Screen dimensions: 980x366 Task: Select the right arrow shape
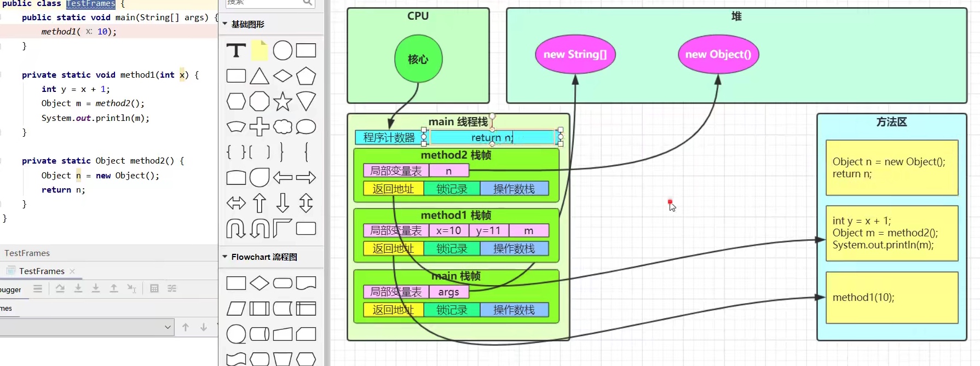(306, 177)
